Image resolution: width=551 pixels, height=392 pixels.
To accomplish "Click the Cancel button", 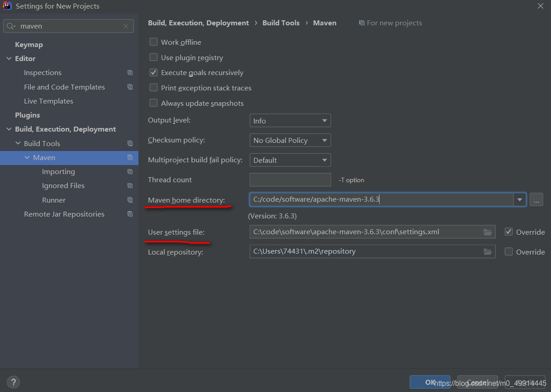I will point(477,382).
